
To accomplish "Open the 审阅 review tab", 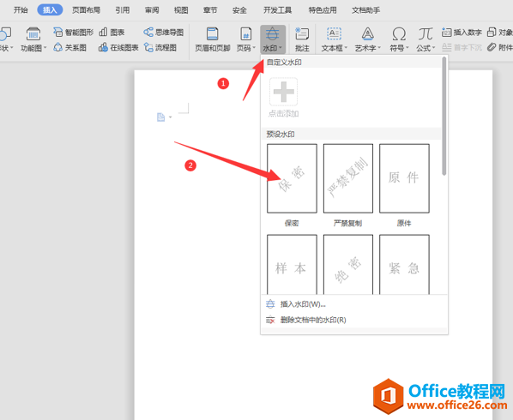I will click(x=152, y=10).
